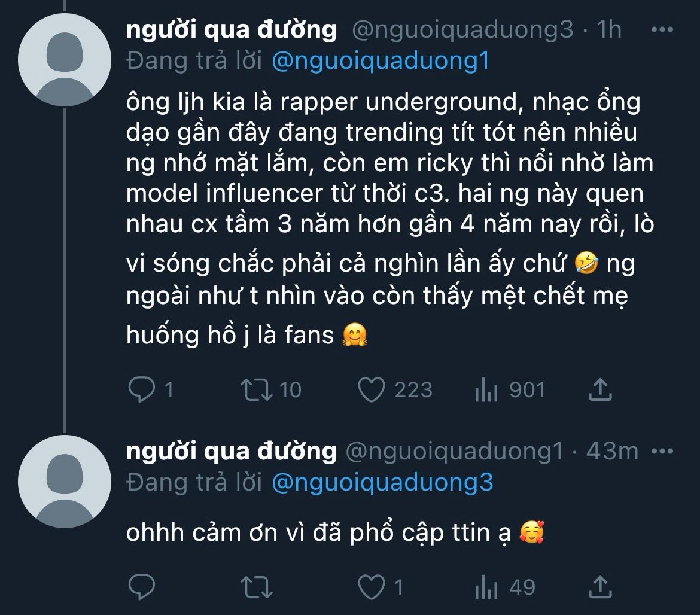Open the @nguoiquaduong3 mention link in reply
This screenshot has width=700, height=615.
pyautogui.click(x=382, y=482)
